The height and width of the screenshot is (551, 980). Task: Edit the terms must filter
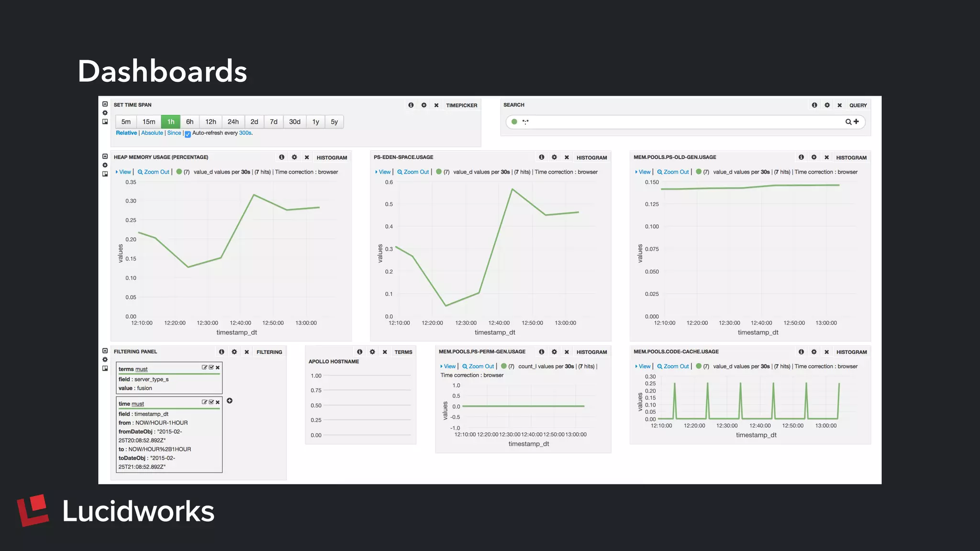(x=204, y=367)
